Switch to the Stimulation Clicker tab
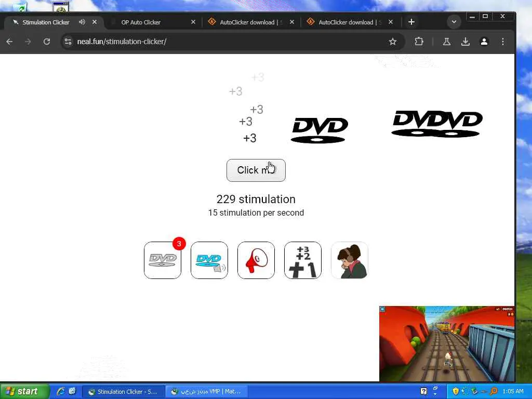The width and height of the screenshot is (532, 399). coord(46,22)
